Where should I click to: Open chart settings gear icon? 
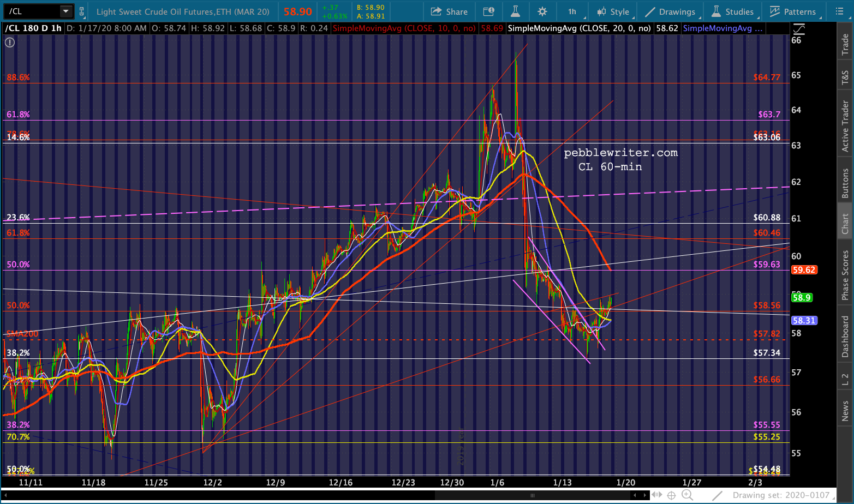pyautogui.click(x=542, y=11)
